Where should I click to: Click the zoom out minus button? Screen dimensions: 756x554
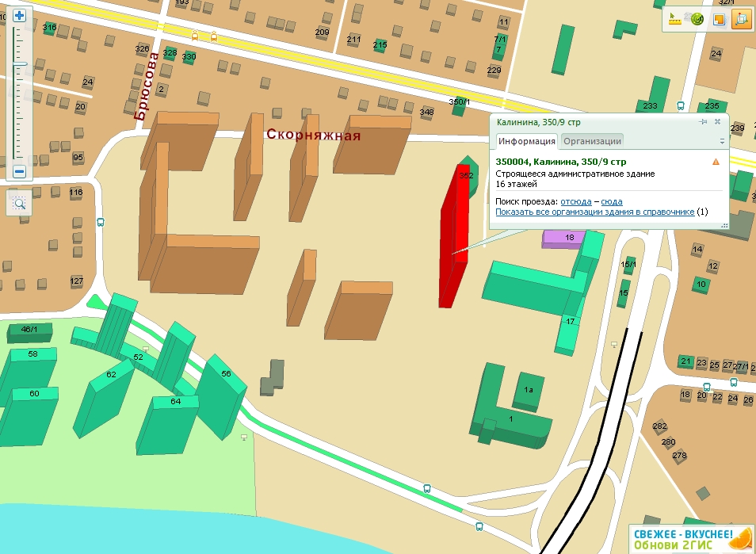pyautogui.click(x=20, y=172)
